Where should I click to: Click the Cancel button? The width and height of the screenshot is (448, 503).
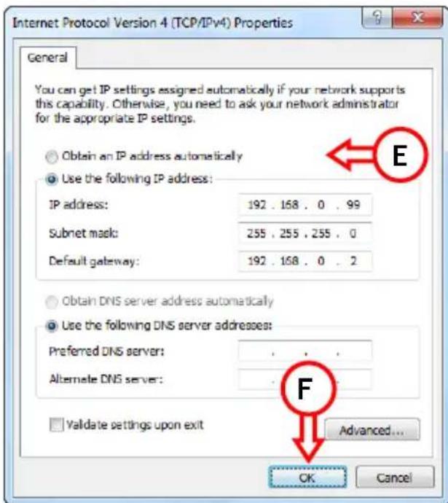[x=395, y=477]
